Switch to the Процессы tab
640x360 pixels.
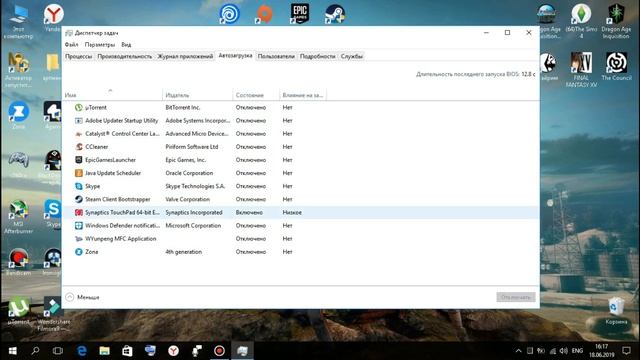(x=79, y=56)
